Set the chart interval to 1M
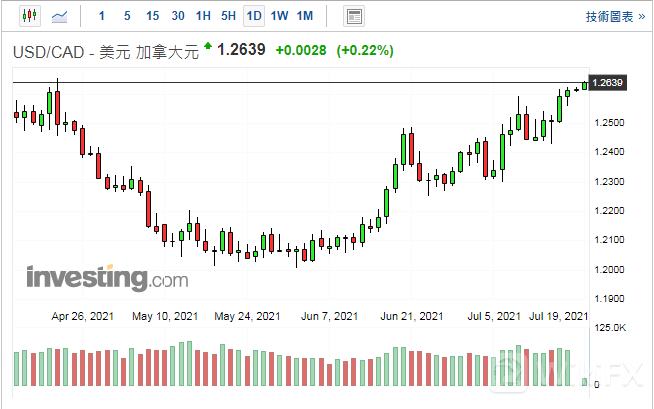This screenshot has width=654, height=409. click(305, 16)
